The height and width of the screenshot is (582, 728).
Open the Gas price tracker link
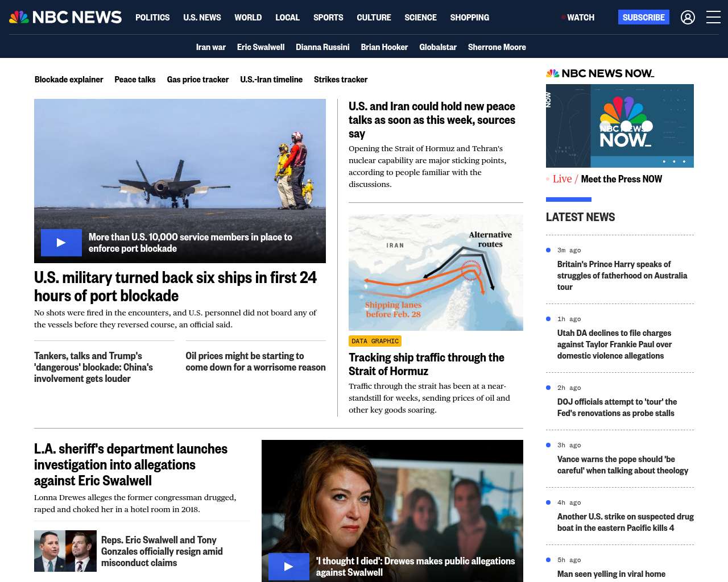coord(197,80)
